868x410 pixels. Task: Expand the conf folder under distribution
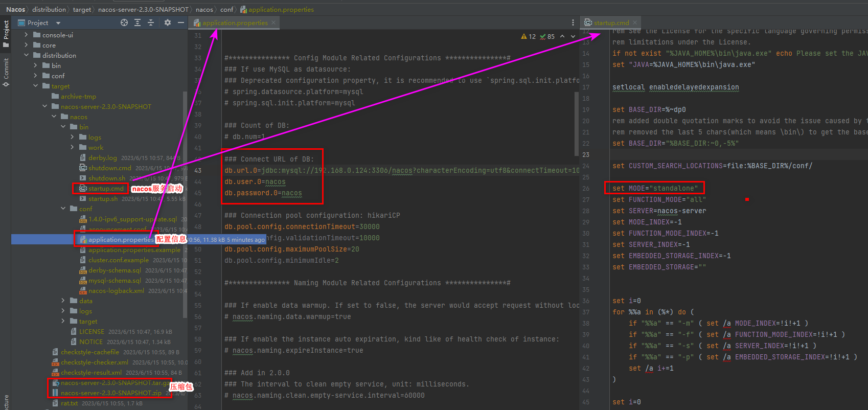pos(35,76)
